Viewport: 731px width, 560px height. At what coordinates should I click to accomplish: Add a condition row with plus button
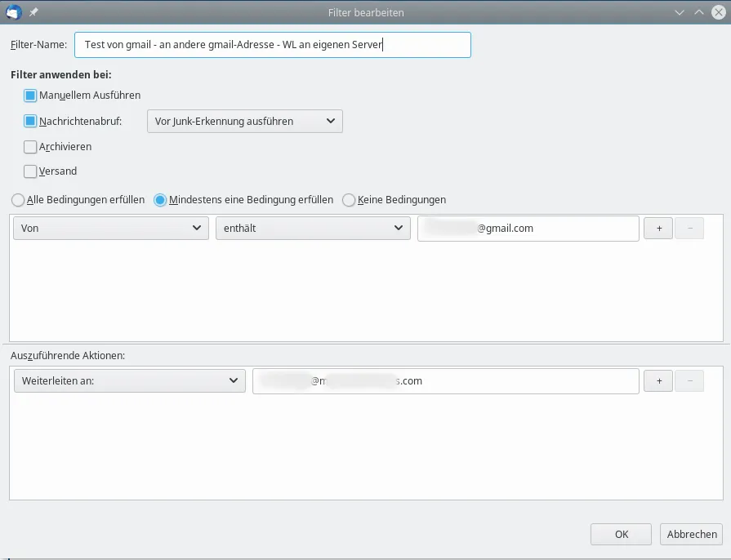point(658,229)
